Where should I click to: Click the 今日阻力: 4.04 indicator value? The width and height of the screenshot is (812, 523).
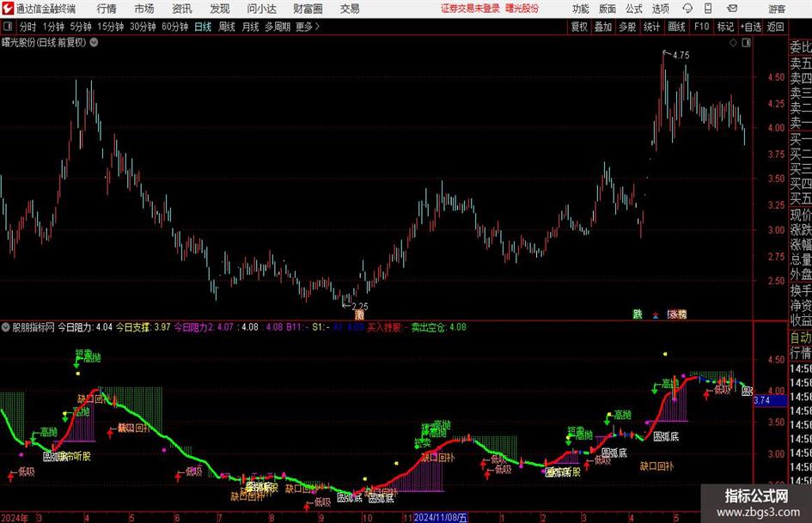pyautogui.click(x=85, y=327)
